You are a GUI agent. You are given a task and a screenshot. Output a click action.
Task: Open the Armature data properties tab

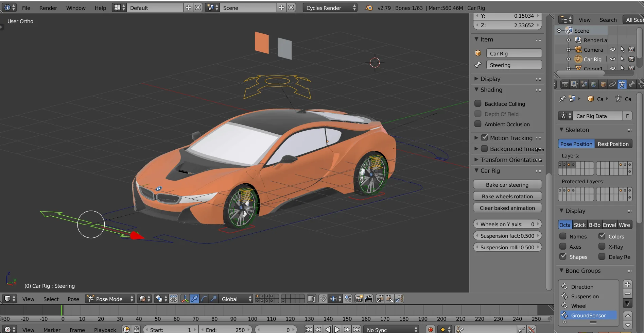tap(622, 84)
